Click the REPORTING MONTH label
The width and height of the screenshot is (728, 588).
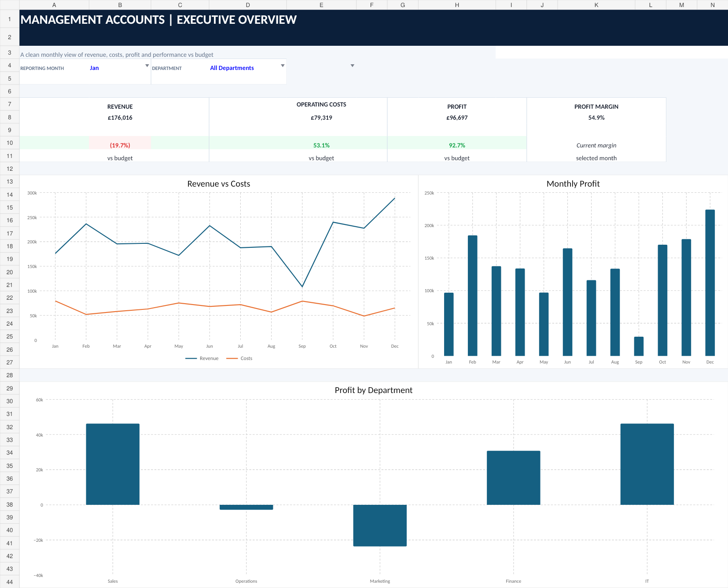click(42, 68)
